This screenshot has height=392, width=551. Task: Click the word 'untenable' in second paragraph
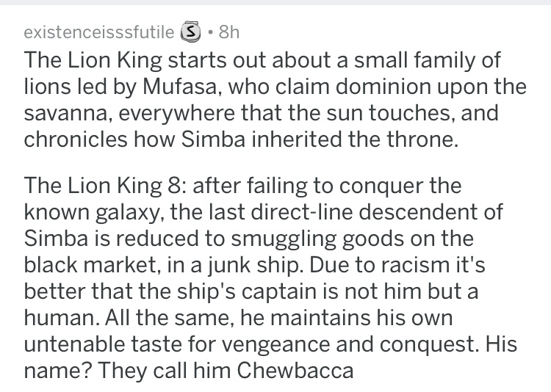[x=74, y=344]
